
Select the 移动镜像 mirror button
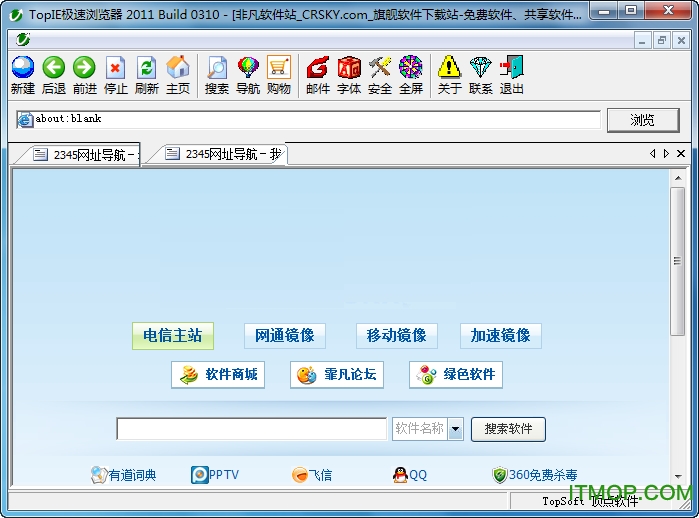point(396,336)
